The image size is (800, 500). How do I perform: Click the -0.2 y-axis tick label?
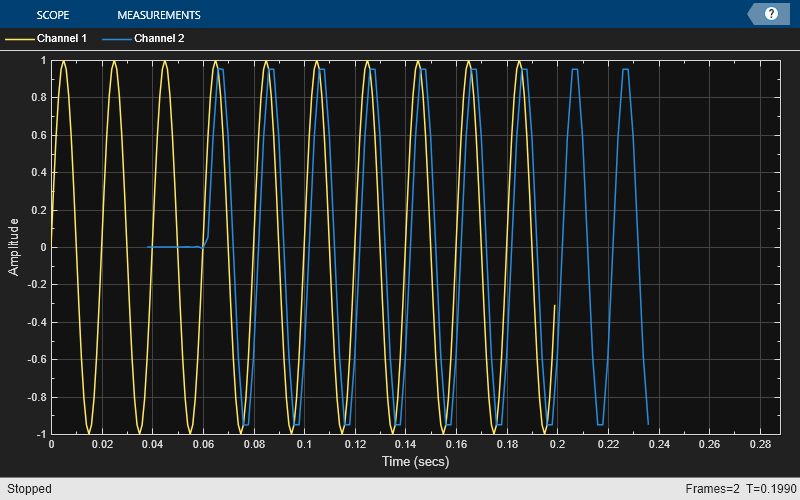coord(37,285)
